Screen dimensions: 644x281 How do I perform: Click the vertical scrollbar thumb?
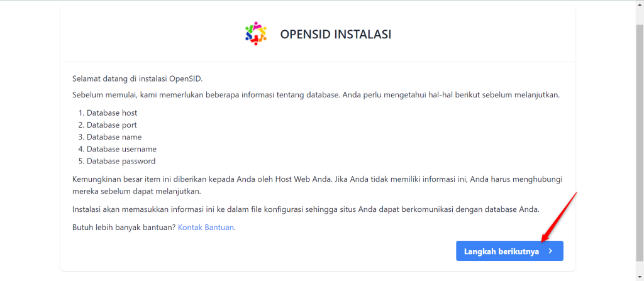pos(640,141)
